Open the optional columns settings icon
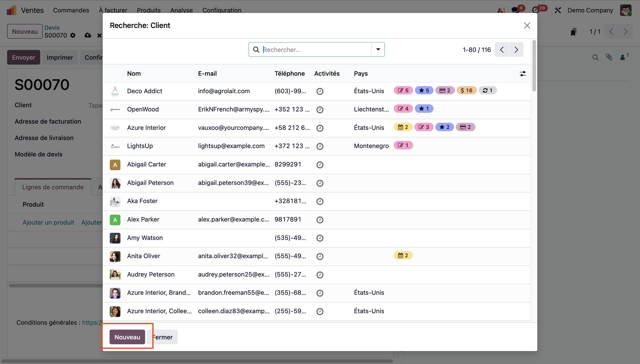This screenshot has width=640, height=364. coord(523,74)
